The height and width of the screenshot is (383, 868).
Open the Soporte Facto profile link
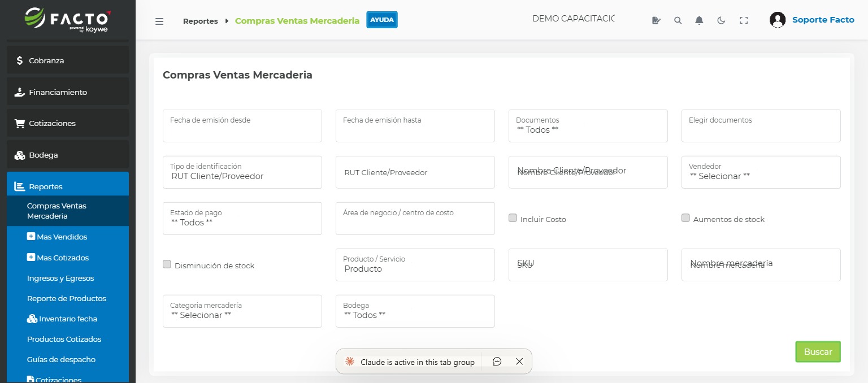(823, 20)
